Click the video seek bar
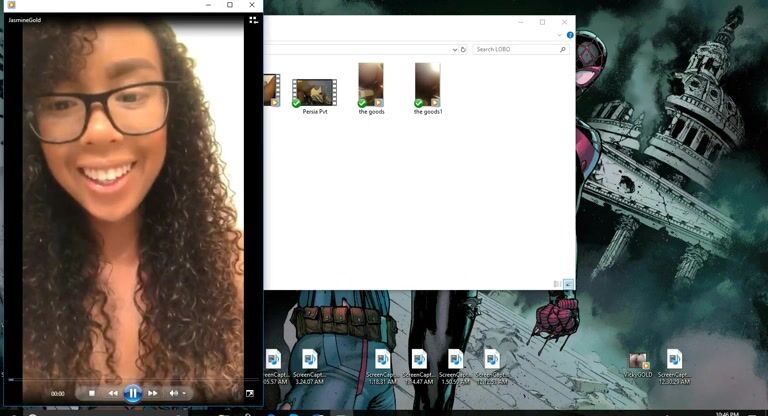Viewport: 768px width, 416px height. coord(130,379)
